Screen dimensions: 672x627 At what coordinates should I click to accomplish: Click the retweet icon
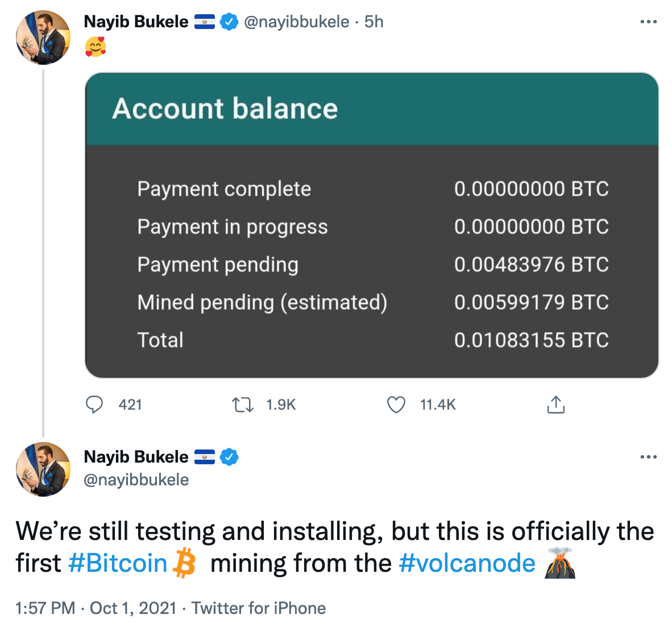242,405
